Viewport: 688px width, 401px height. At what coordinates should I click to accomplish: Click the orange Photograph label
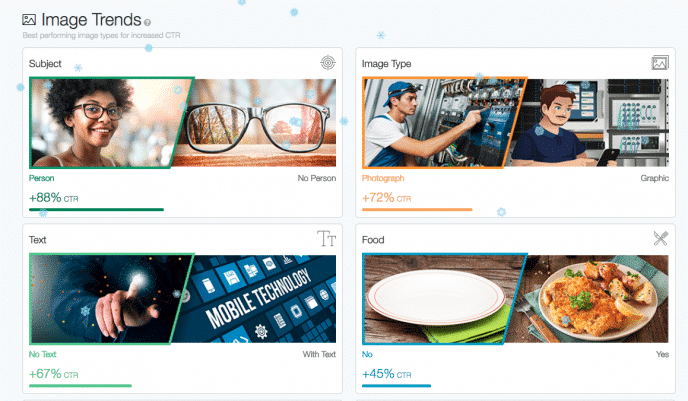(383, 178)
